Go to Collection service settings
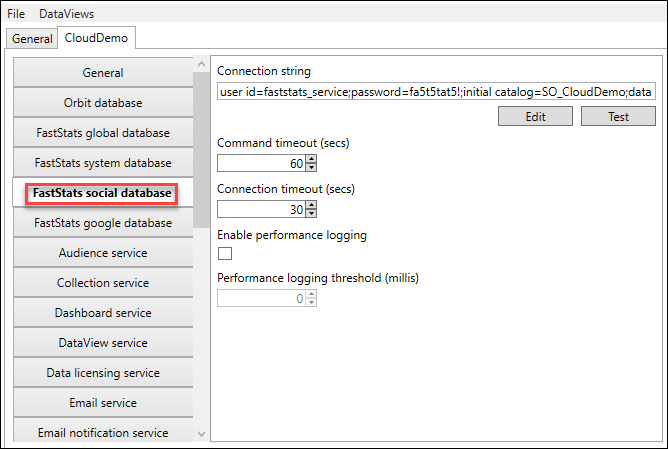 [103, 283]
